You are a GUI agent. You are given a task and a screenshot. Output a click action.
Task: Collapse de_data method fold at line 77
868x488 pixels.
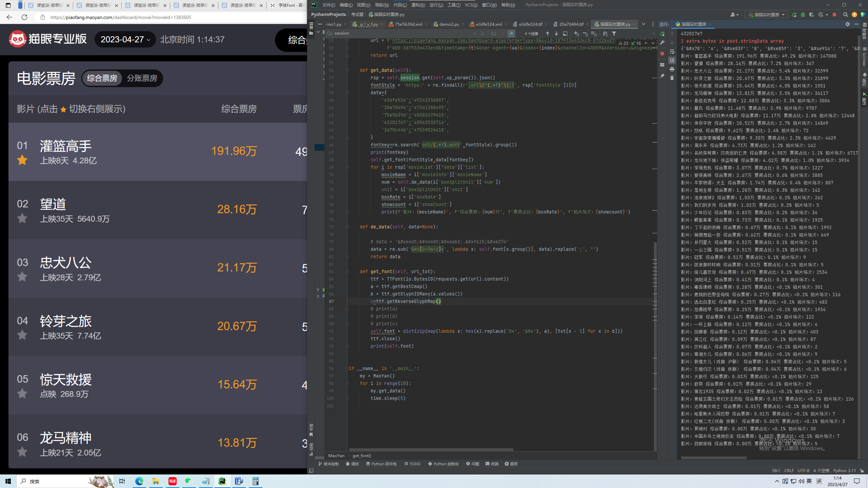click(347, 227)
